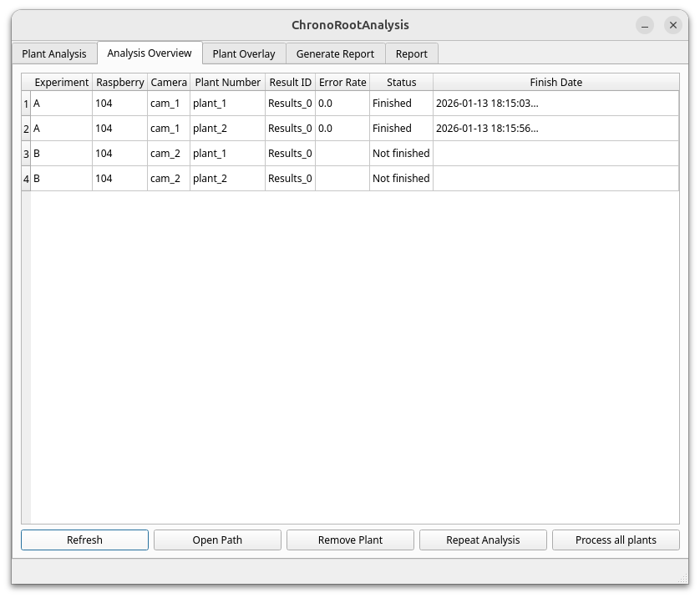This screenshot has width=700, height=598.
Task: Go to the Generate Report tab
Action: point(335,53)
